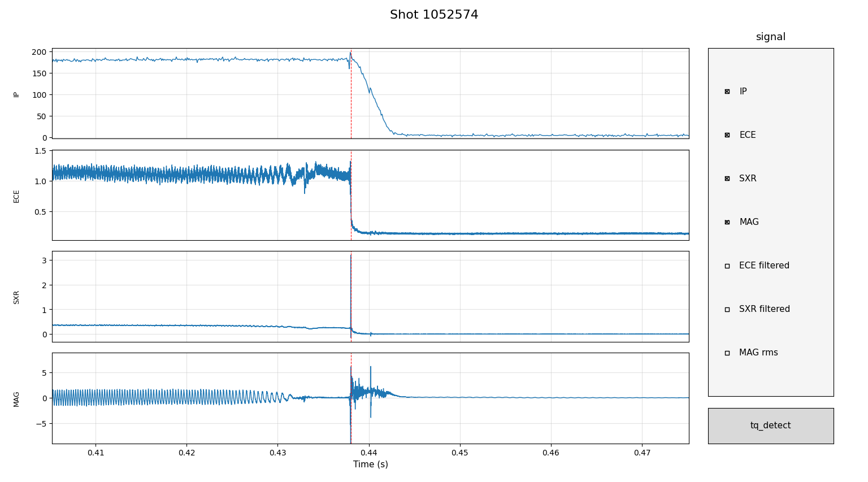
Task: Enable the ECE filtered checkbox
Action: coord(727,266)
